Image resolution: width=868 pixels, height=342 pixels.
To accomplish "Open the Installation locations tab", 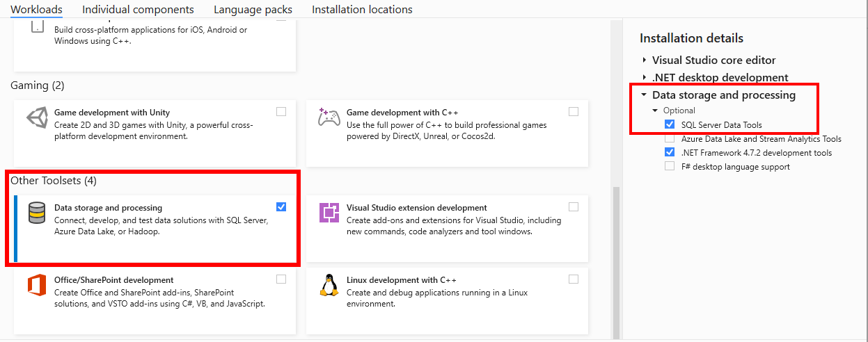I will point(362,10).
